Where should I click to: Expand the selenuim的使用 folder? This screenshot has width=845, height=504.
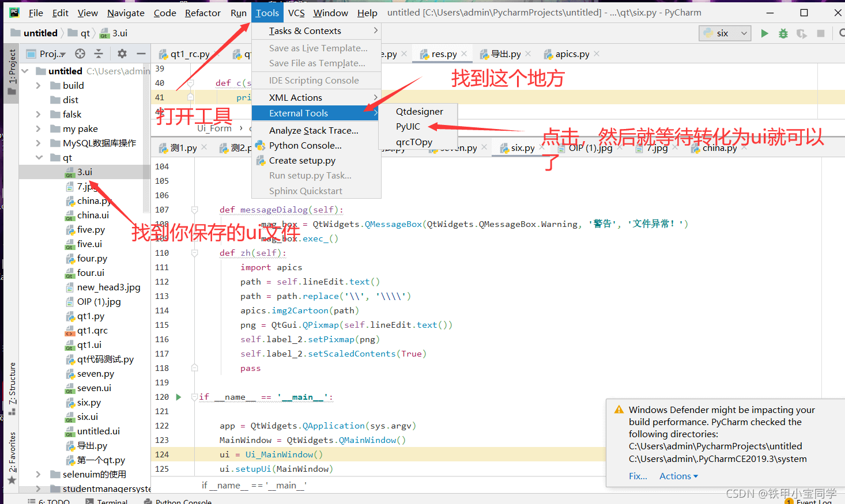coord(39,474)
